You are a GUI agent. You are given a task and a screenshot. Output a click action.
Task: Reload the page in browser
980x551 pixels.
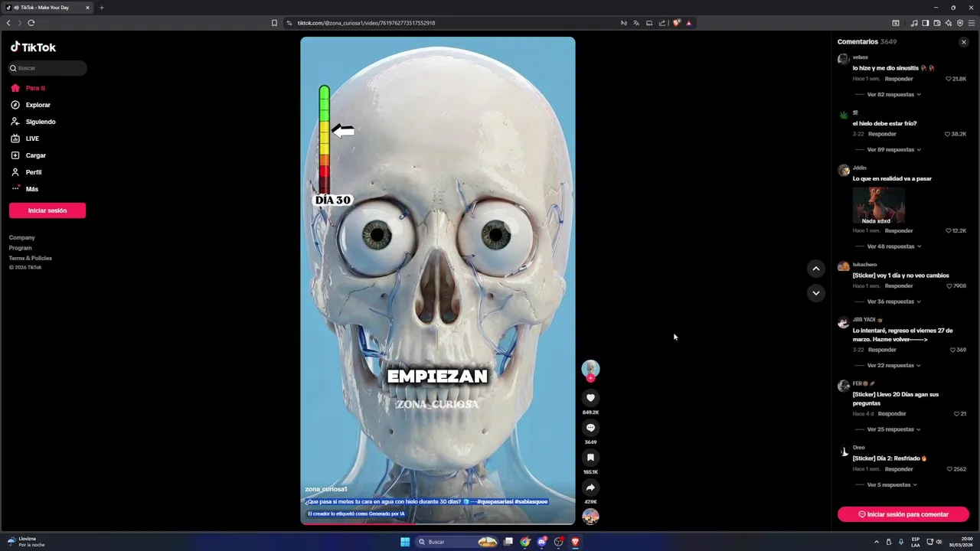[31, 23]
